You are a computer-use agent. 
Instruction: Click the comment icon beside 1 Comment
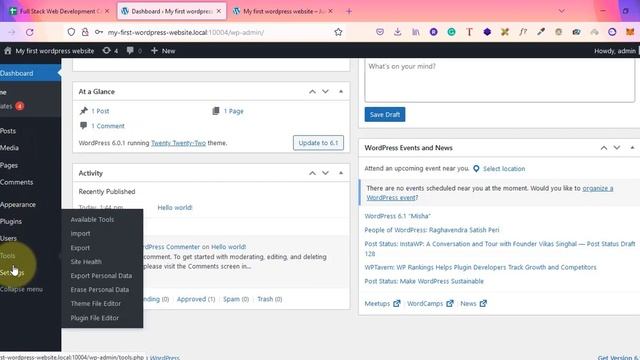84,125
